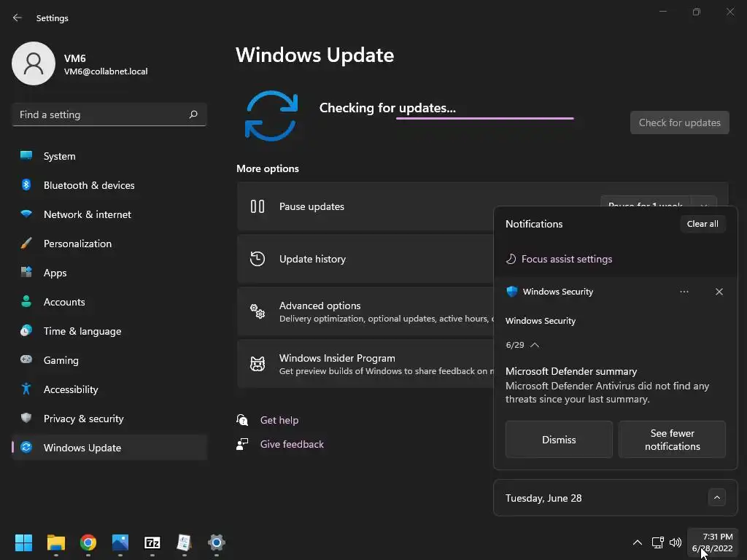Image resolution: width=747 pixels, height=560 pixels.
Task: Close the Windows Security notification
Action: 719,292
